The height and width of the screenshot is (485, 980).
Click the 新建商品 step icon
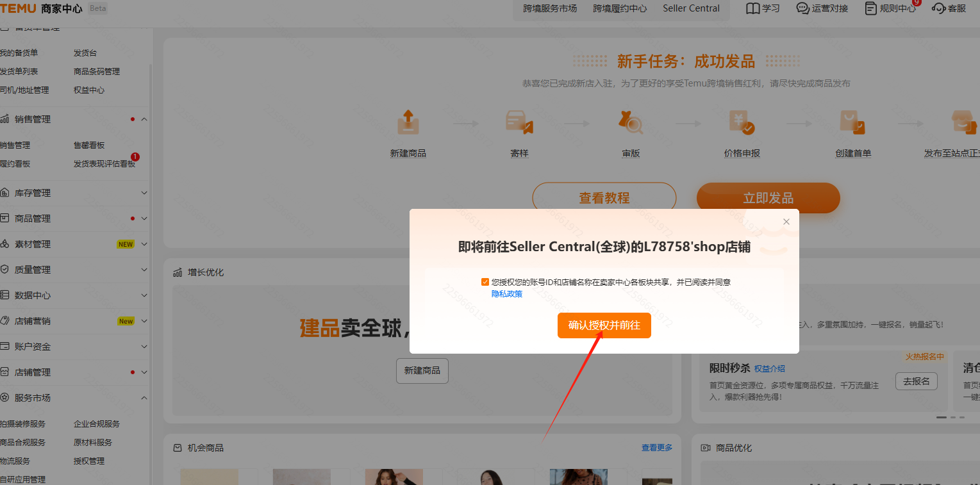click(x=408, y=122)
